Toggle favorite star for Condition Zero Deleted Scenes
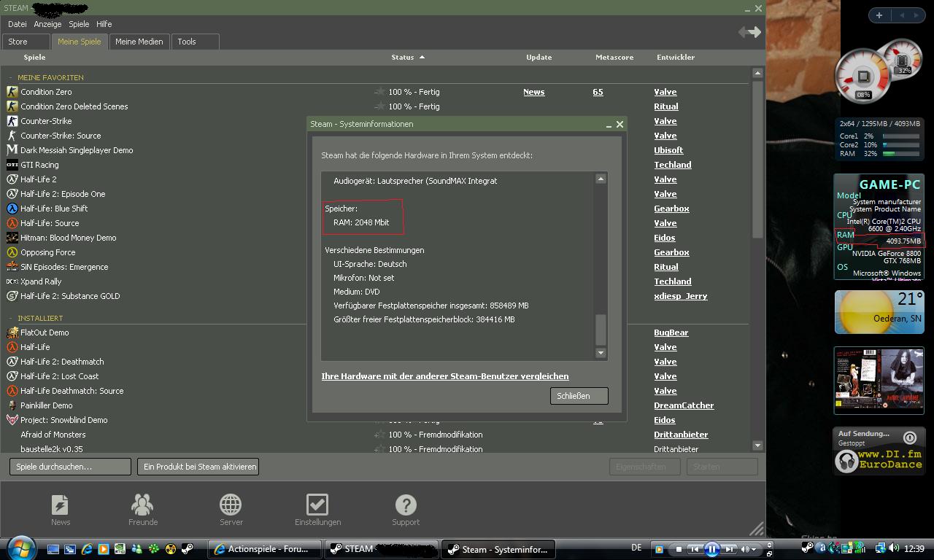The height and width of the screenshot is (560, 934). coord(379,106)
